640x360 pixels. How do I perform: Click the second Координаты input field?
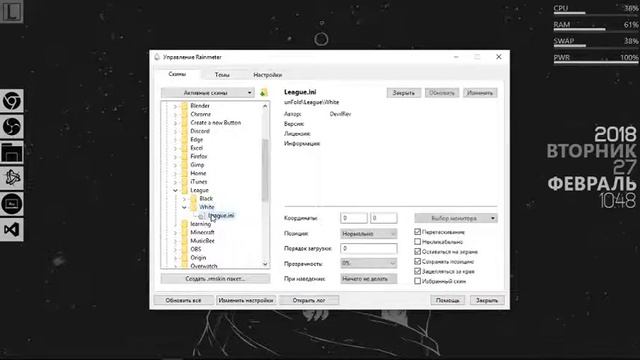[383, 218]
